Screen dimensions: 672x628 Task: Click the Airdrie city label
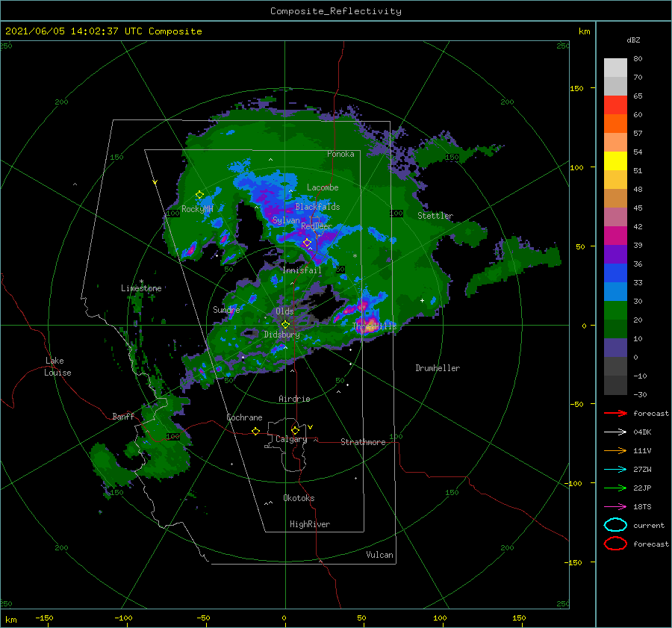tap(294, 399)
